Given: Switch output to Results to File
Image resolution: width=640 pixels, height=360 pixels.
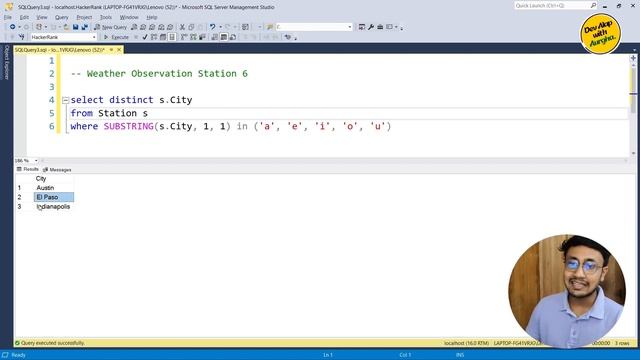Looking at the screenshot, I should click(233, 37).
